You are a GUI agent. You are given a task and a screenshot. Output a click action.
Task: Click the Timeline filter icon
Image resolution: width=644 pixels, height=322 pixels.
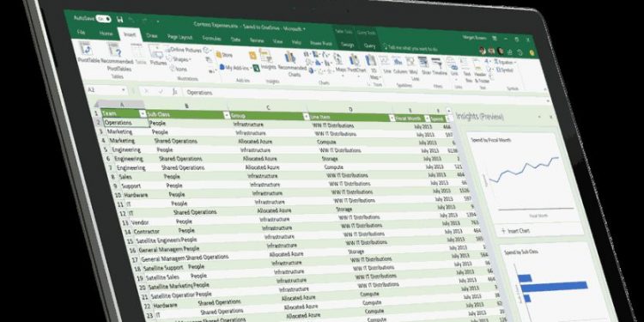[x=439, y=67]
